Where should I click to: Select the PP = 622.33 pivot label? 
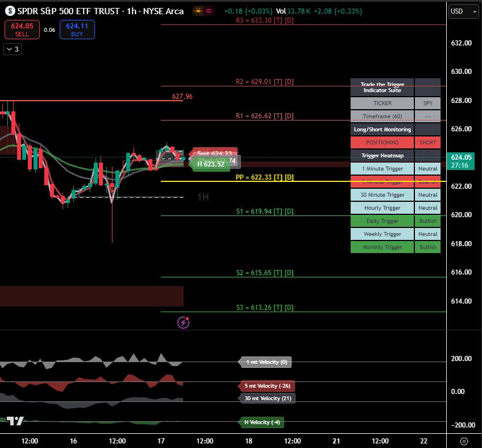(265, 177)
